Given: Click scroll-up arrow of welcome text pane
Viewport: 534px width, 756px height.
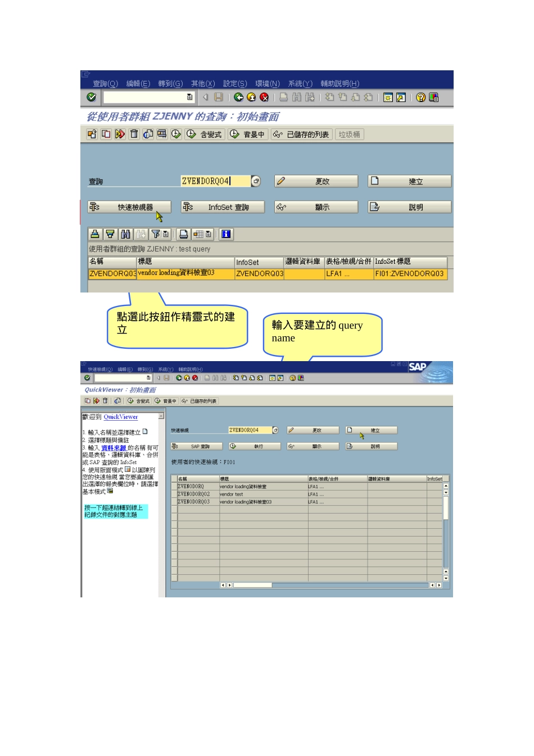Looking at the screenshot, I should (x=161, y=416).
